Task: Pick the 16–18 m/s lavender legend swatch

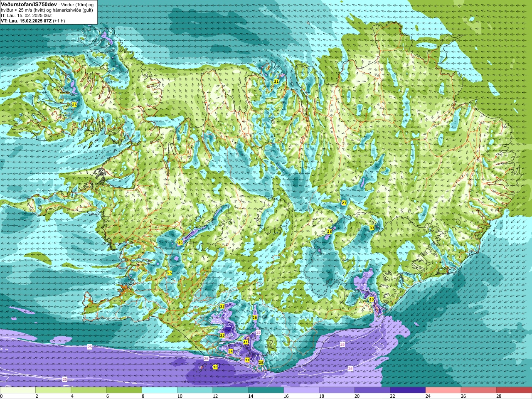Action: pyautogui.click(x=301, y=390)
